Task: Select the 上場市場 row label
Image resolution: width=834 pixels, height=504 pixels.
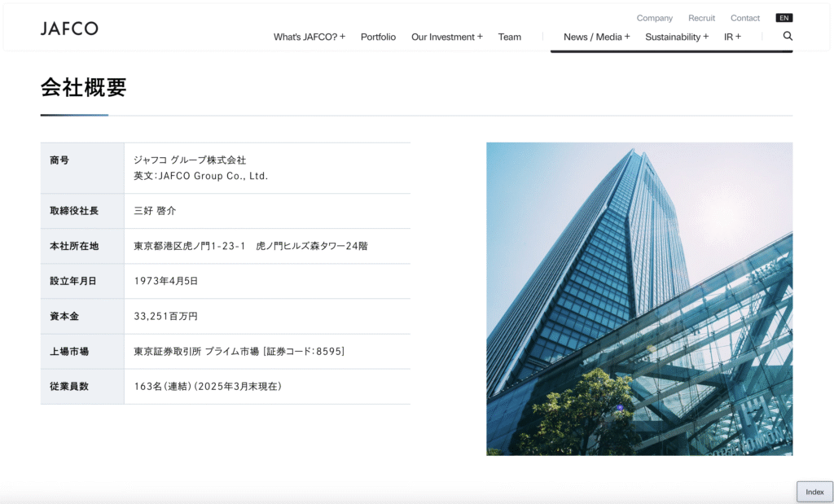Action: point(69,351)
